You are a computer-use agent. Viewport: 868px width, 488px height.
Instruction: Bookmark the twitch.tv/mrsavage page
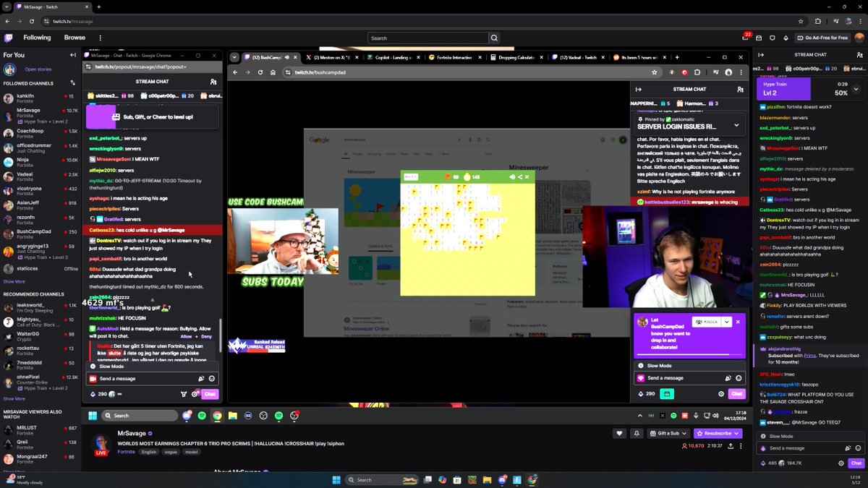[x=801, y=21]
